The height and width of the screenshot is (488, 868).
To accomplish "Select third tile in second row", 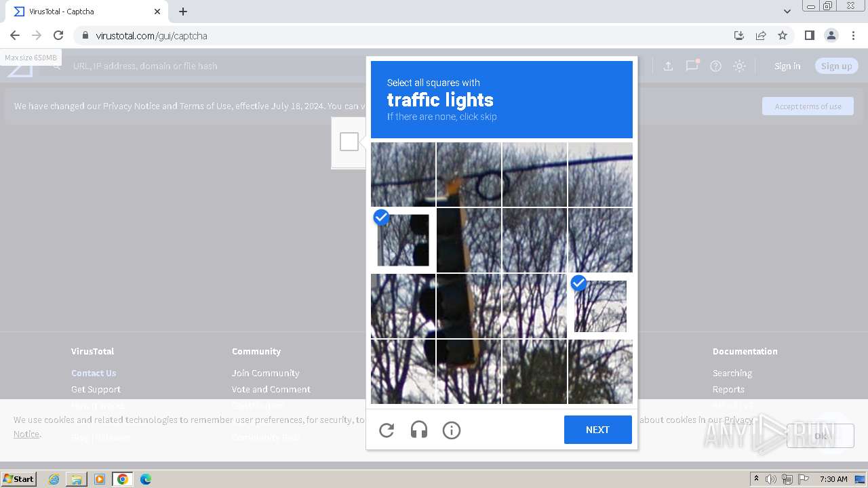I will coord(534,240).
